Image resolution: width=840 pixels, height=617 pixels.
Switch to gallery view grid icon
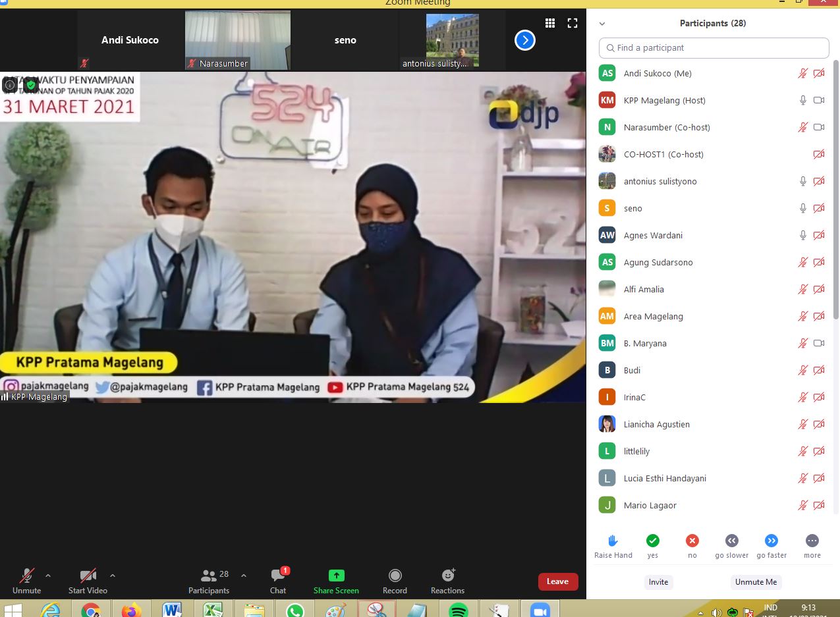(x=550, y=23)
